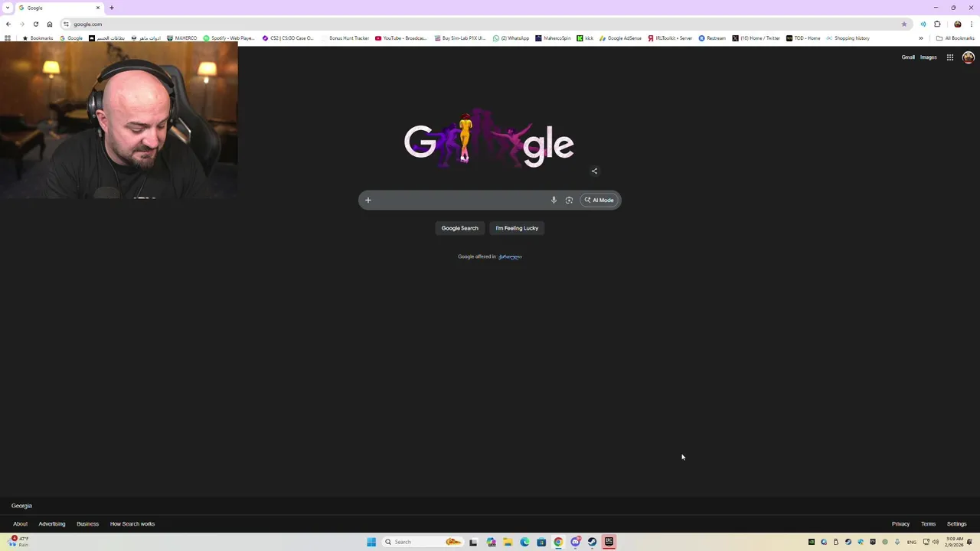The height and width of the screenshot is (551, 980).
Task: Open the Bookmarks folder bookmark
Action: [38, 38]
